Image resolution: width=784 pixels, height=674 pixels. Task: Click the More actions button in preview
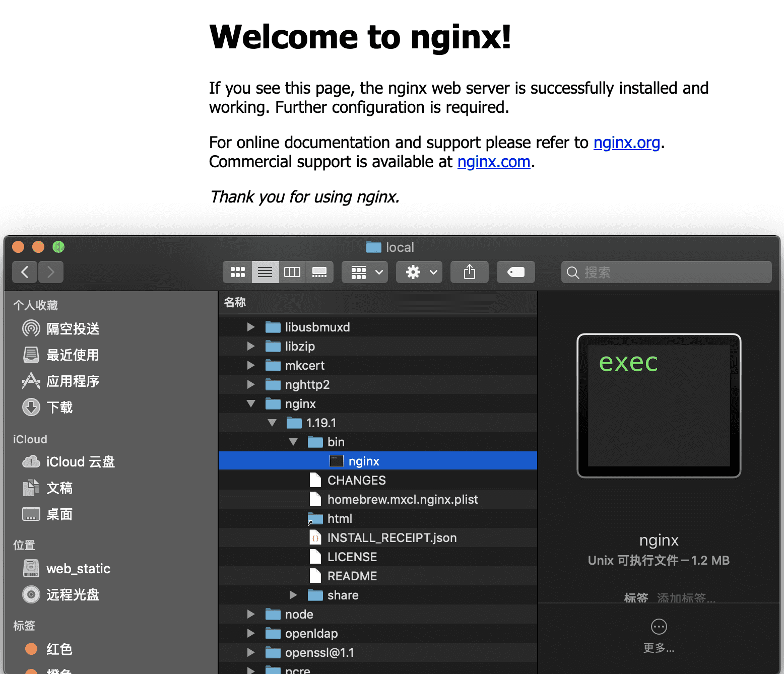[659, 627]
